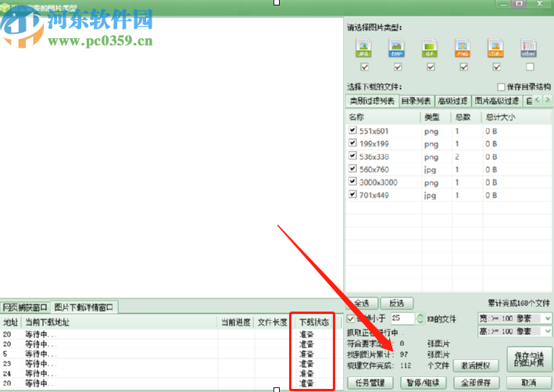
Task: Click the 全部保存 button
Action: coord(476,383)
